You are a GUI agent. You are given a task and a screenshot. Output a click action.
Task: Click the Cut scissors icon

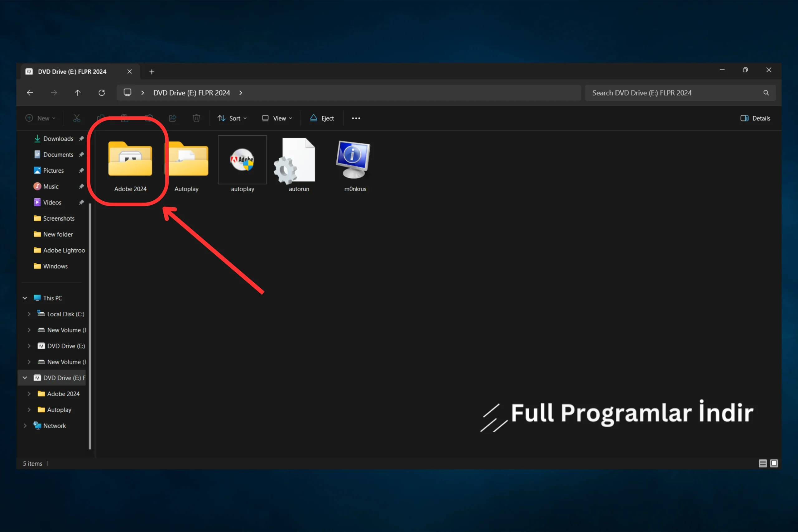(77, 118)
